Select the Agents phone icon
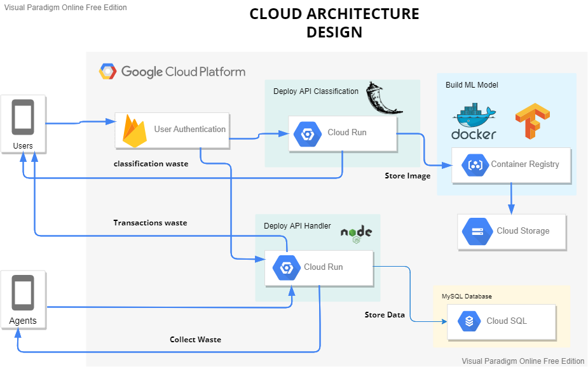This screenshot has height=367, width=588. (23, 293)
